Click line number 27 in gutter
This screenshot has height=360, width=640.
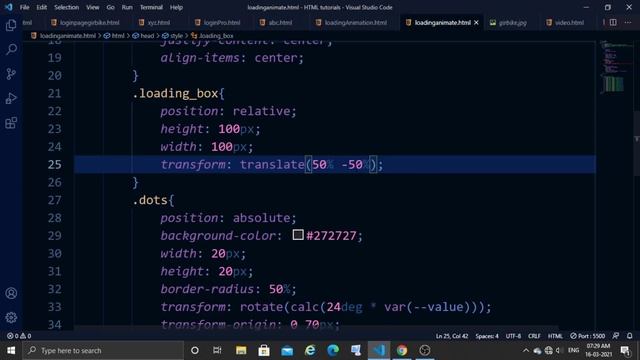55,200
